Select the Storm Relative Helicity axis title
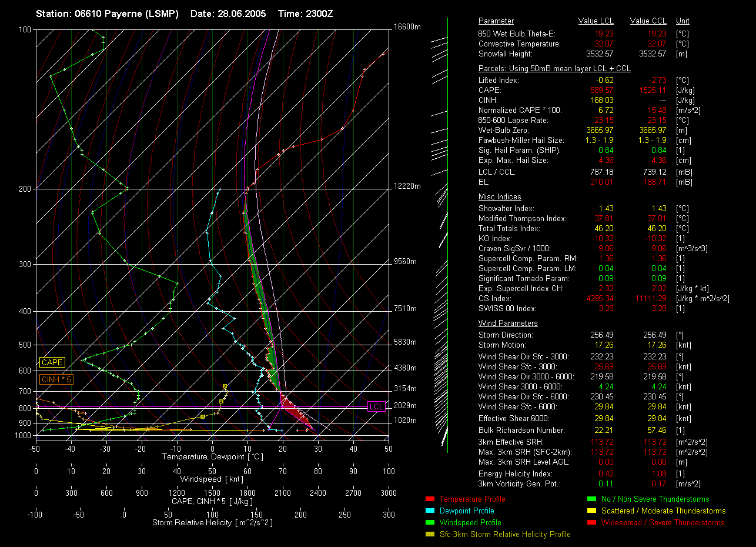This screenshot has height=547, width=756. 212,523
